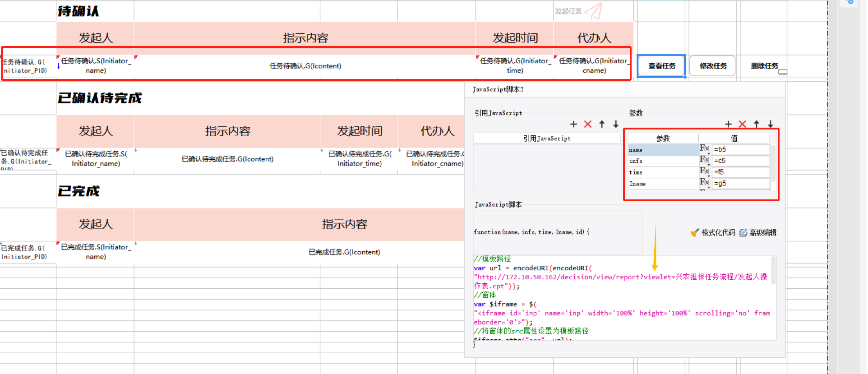This screenshot has width=868, height=374.
Task: Click the 修改任务 button cell
Action: (713, 66)
